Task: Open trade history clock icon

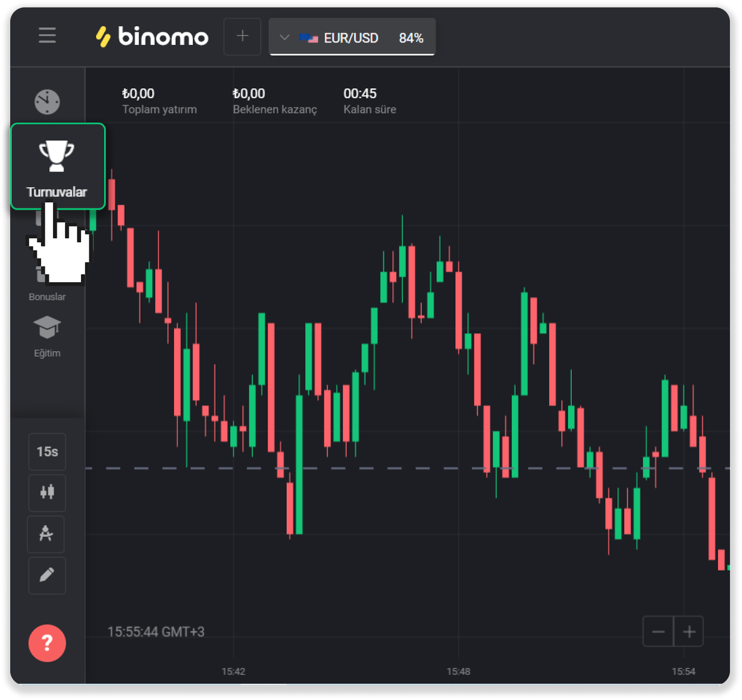Action: (x=47, y=102)
